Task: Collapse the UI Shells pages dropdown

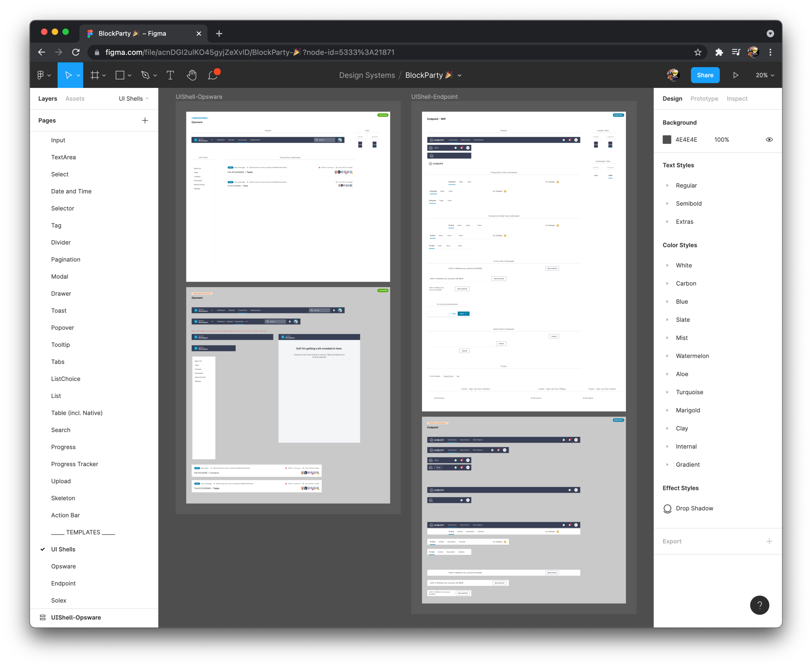Action: (x=134, y=99)
